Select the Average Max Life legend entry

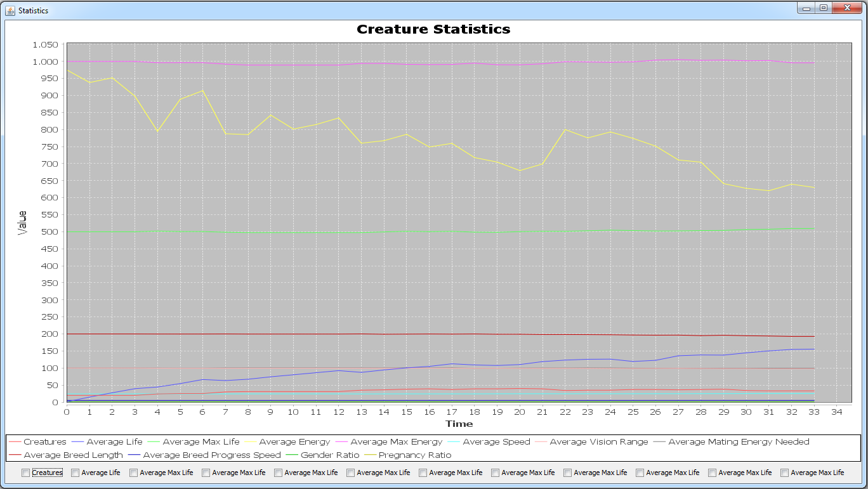point(194,441)
